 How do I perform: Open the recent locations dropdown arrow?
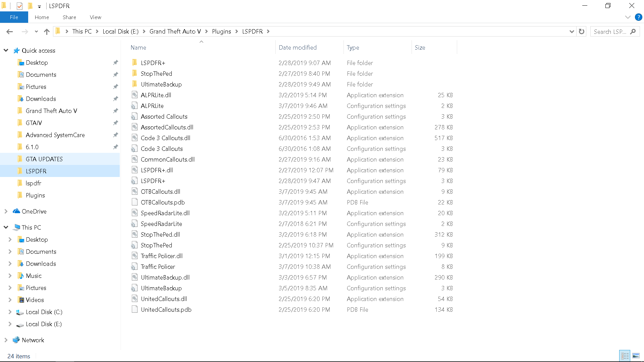(36, 32)
